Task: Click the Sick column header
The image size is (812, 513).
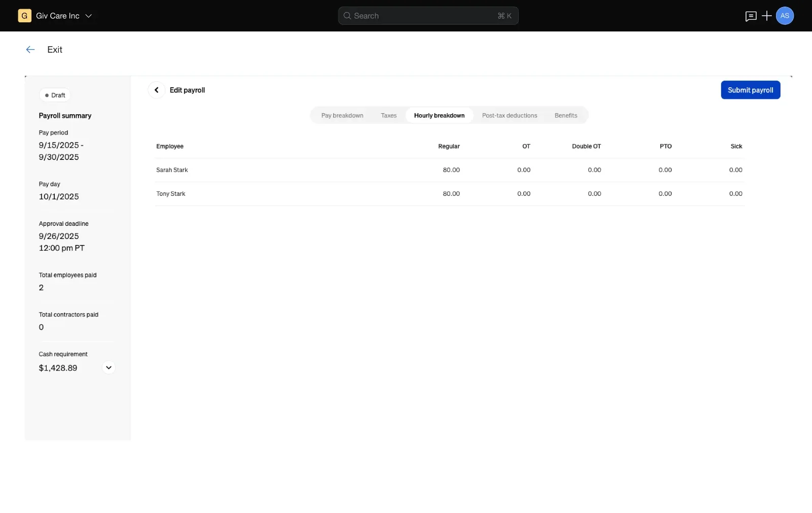Action: pyautogui.click(x=736, y=146)
